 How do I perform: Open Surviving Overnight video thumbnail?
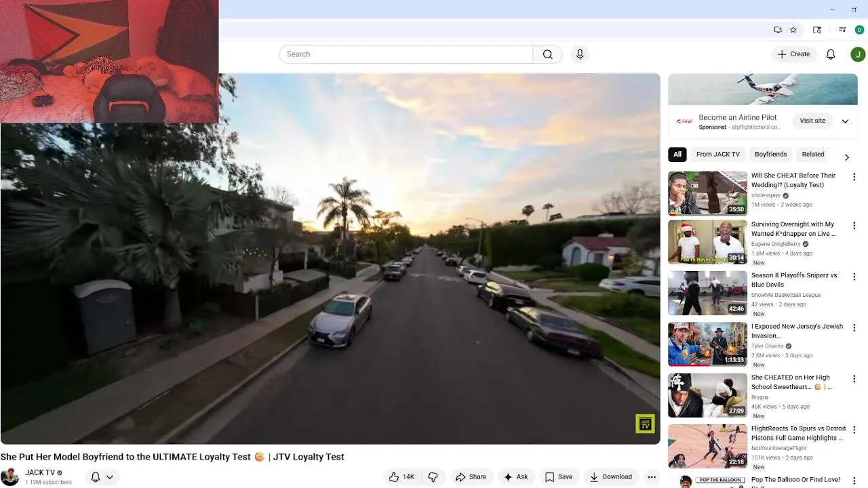pos(707,242)
